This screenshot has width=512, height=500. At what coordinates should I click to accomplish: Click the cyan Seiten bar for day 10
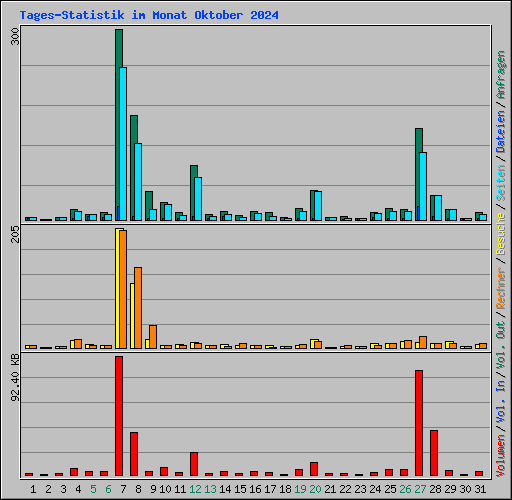(x=168, y=212)
